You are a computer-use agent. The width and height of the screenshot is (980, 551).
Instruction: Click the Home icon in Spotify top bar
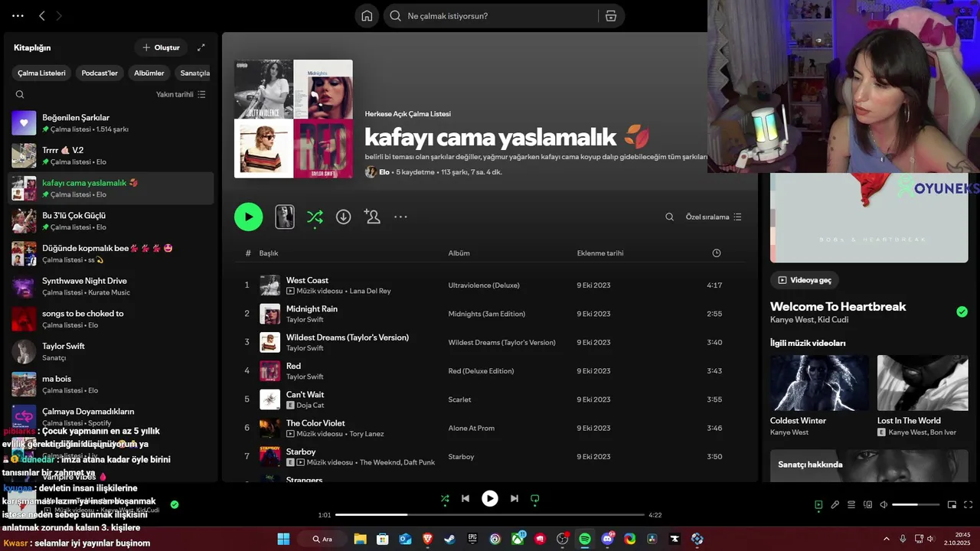pos(367,16)
